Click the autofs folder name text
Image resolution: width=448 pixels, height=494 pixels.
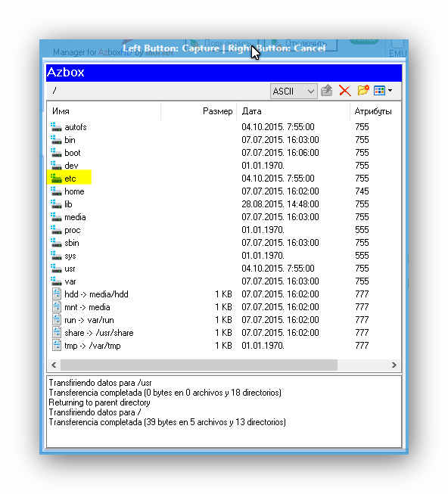[76, 127]
